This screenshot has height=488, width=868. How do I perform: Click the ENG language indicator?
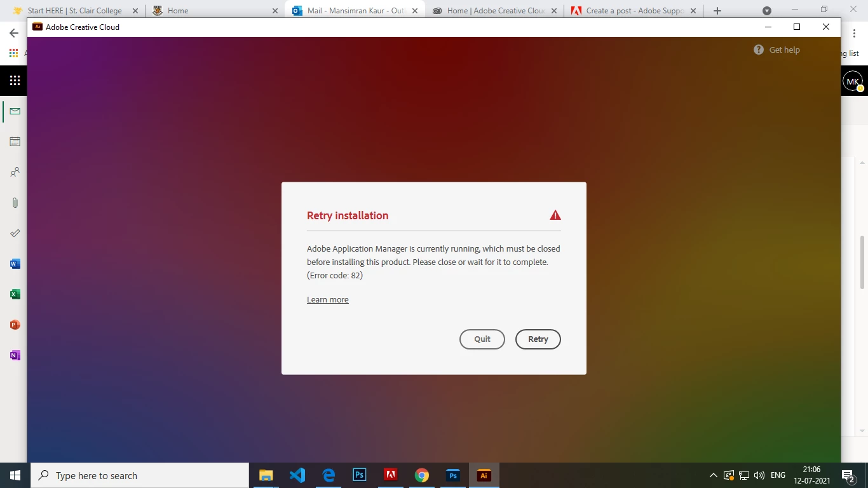coord(778,475)
